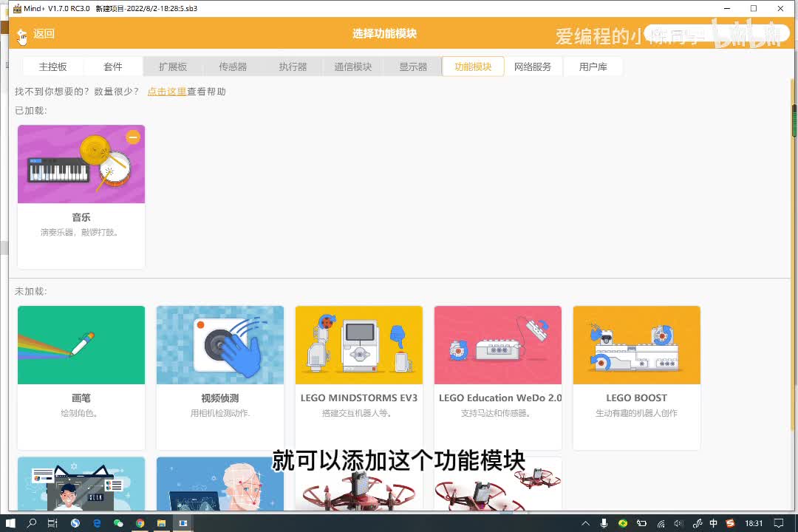Image resolution: width=798 pixels, height=532 pixels.
Task: Click the 返回 back button
Action: tap(35, 34)
